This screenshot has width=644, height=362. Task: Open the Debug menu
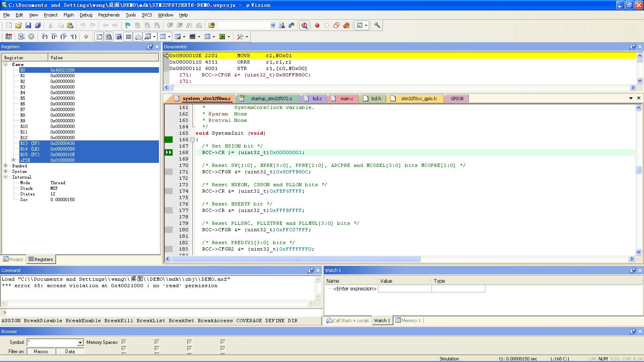click(86, 15)
